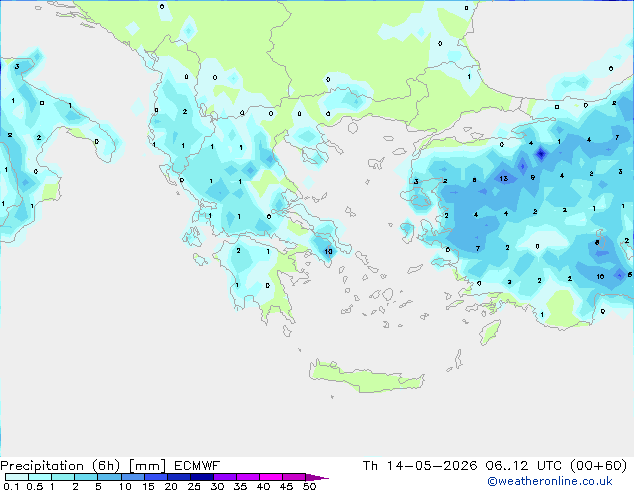634x490 pixels.
Task: Click the island of Rhodes on map
Action: 490,332
